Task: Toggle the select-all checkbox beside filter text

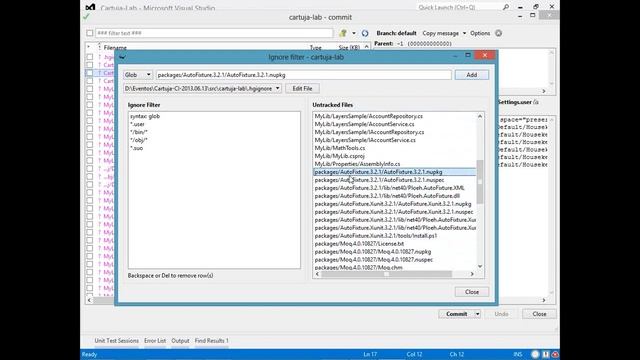Action: coord(90,33)
